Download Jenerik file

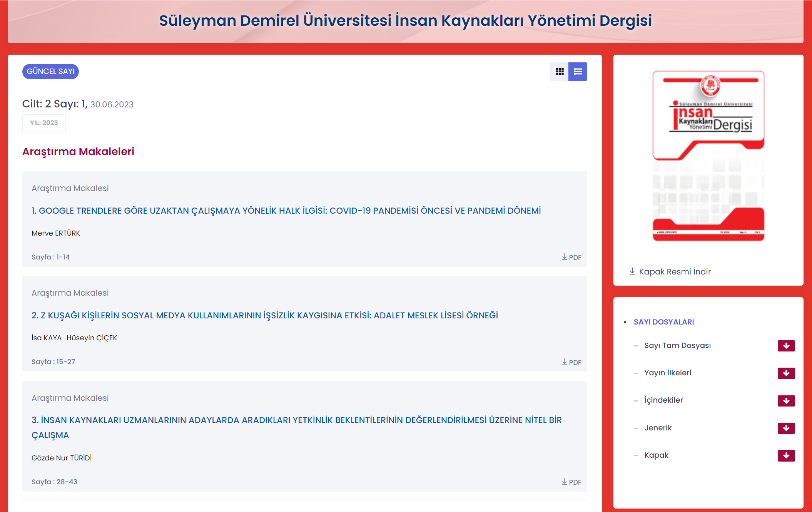point(786,428)
